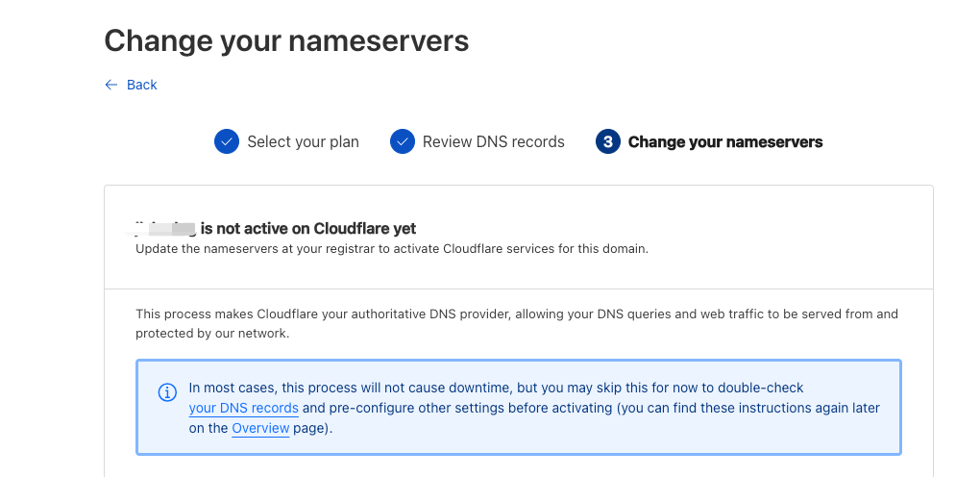Click the checkmark icon for Select your plan
Viewport: 980px width, 477px height.
coord(227,141)
